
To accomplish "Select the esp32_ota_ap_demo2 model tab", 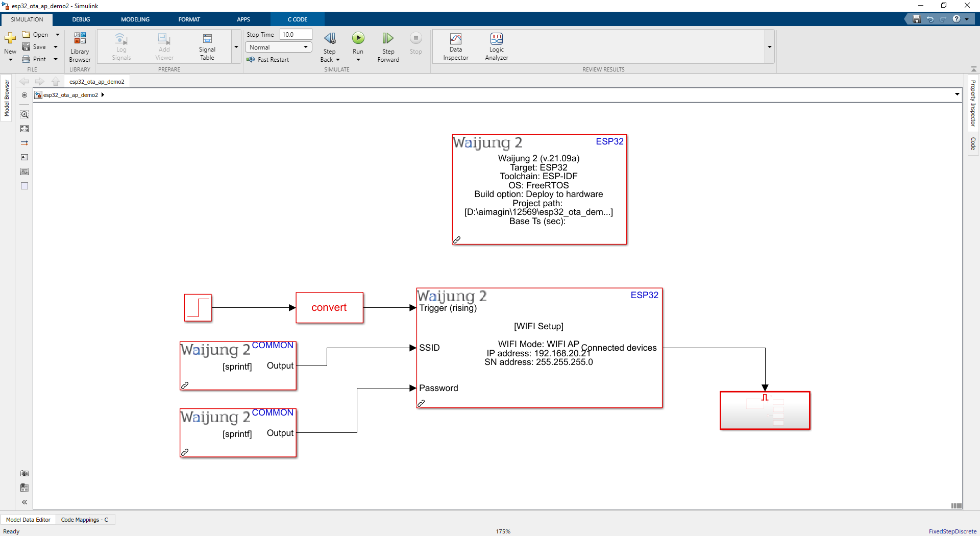I will click(97, 82).
